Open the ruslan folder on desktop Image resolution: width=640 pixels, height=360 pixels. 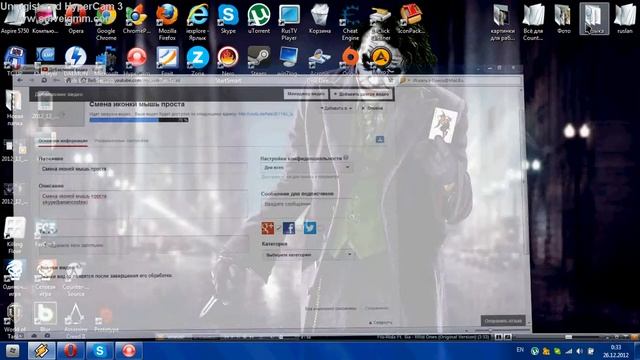(624, 19)
